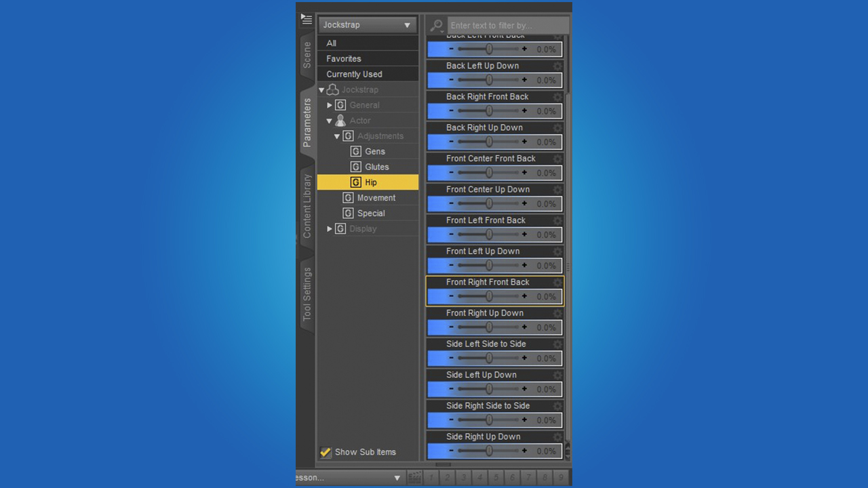
Task: Click minus button on Back Left Up Down
Action: (x=451, y=80)
